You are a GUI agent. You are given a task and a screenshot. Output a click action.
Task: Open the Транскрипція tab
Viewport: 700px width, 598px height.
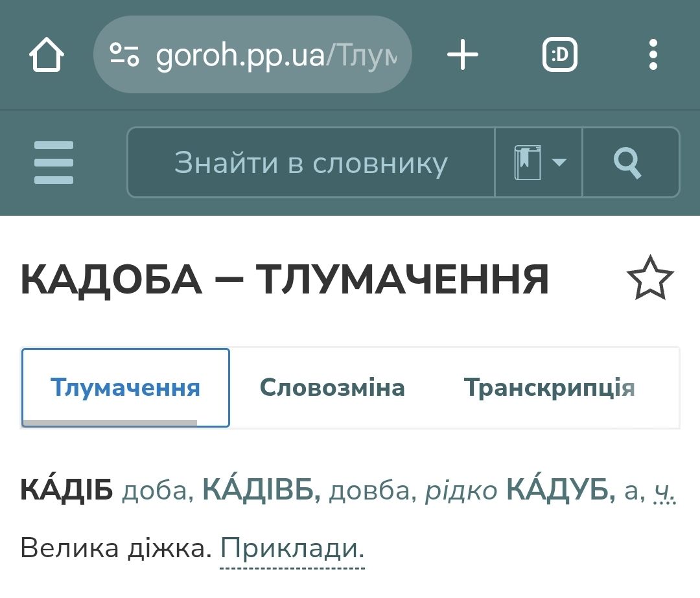(x=549, y=387)
